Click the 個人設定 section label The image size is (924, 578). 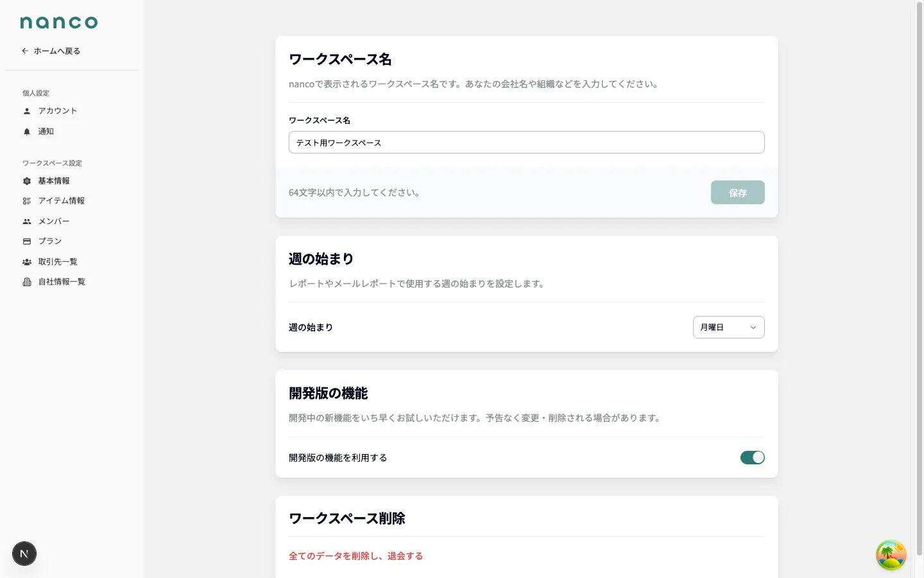point(36,93)
